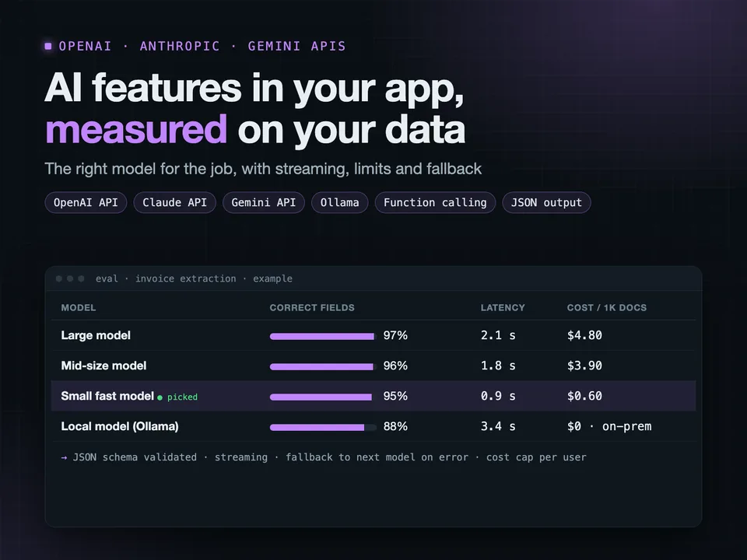
Task: Click the green picked status dot
Action: coord(160,397)
